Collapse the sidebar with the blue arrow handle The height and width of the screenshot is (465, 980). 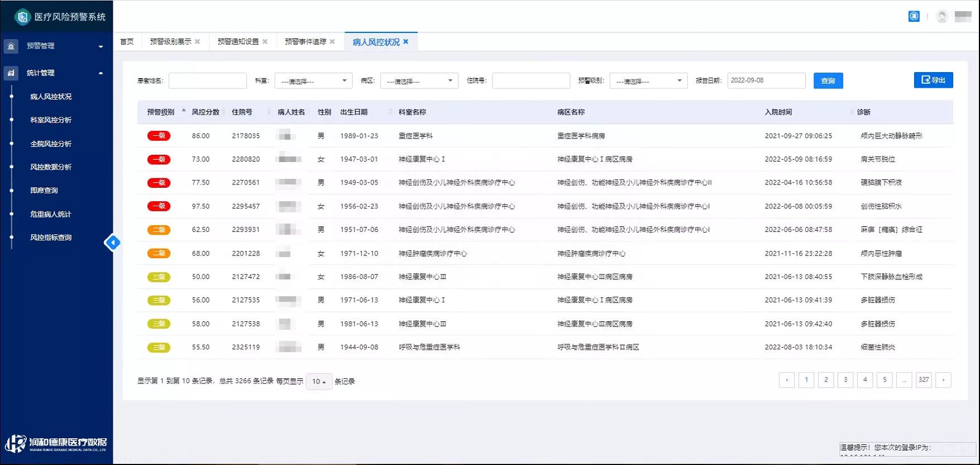[x=112, y=243]
